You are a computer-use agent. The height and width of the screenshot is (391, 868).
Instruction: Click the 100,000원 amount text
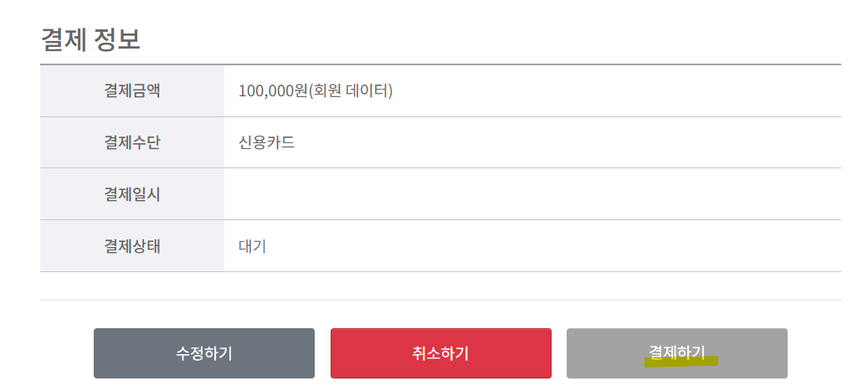pos(273,90)
